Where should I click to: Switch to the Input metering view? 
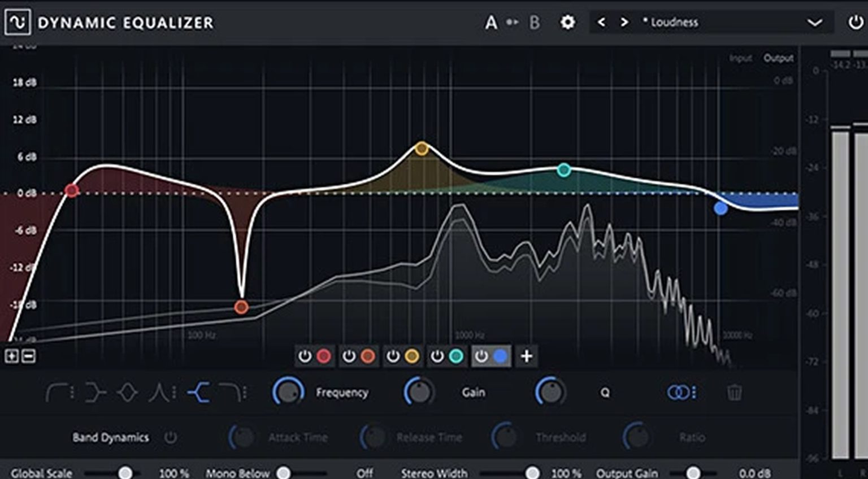pos(740,58)
